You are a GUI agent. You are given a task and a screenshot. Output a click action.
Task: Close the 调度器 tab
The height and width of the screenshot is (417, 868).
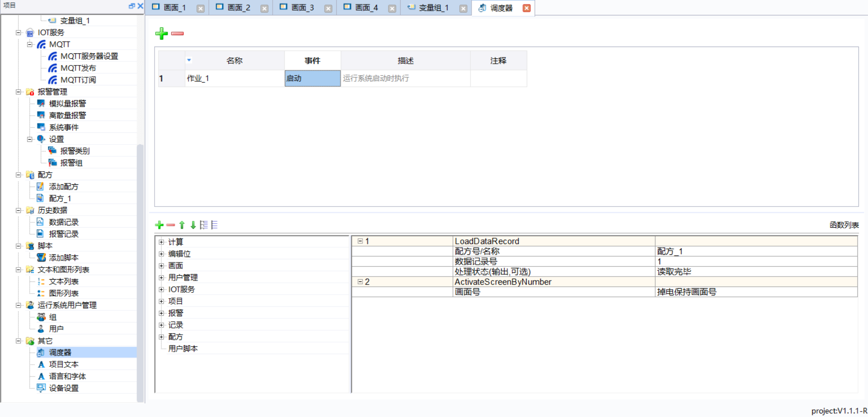pos(527,8)
